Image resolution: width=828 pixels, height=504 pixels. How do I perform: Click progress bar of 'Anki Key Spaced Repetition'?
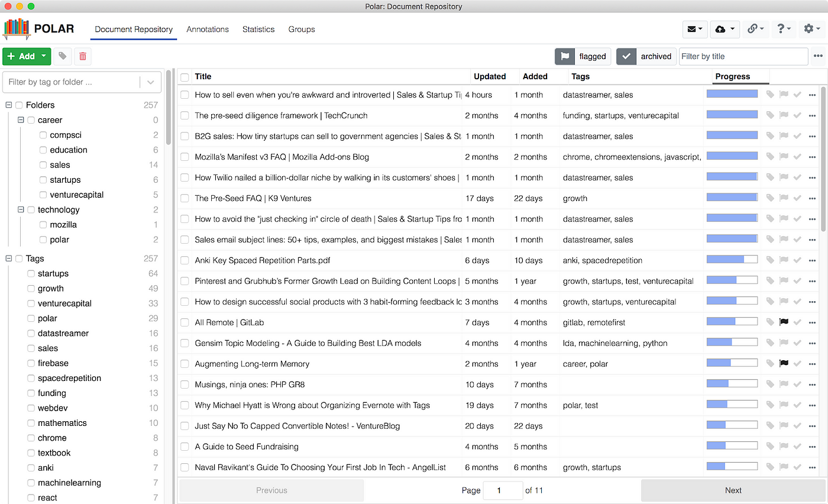coord(732,259)
